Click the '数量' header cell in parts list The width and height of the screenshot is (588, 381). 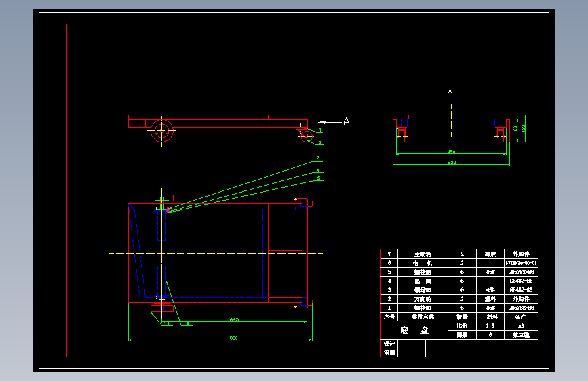(462, 317)
